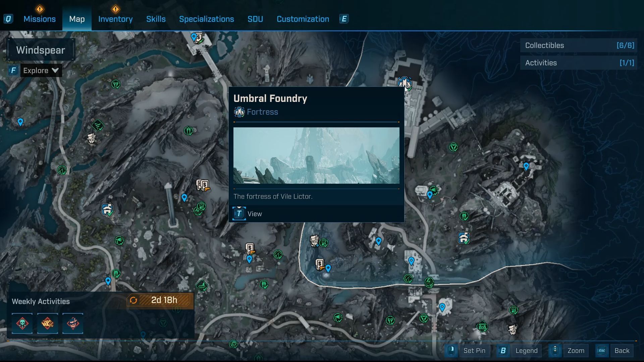The width and height of the screenshot is (644, 362).
Task: Select the middle weekly activity icon
Action: tap(47, 323)
